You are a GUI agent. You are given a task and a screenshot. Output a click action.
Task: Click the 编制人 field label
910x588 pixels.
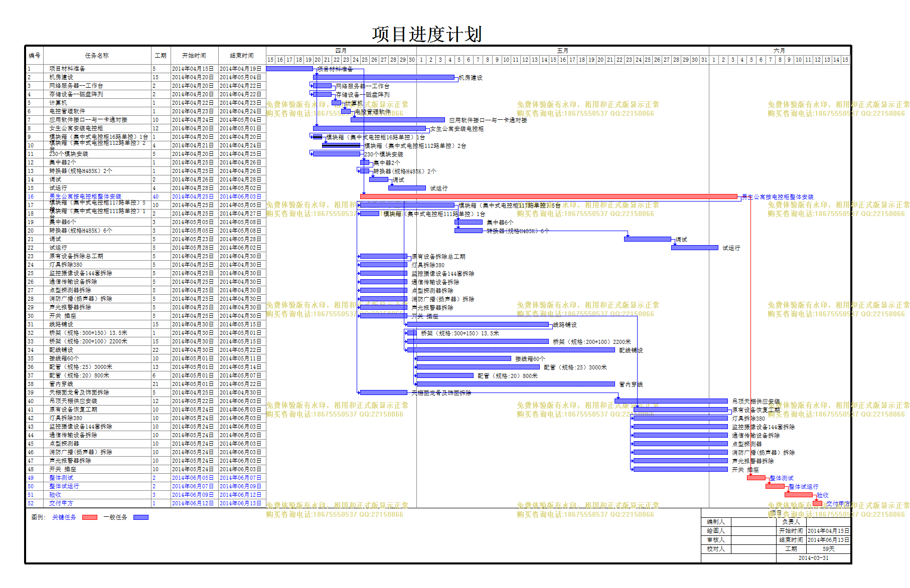[716, 522]
